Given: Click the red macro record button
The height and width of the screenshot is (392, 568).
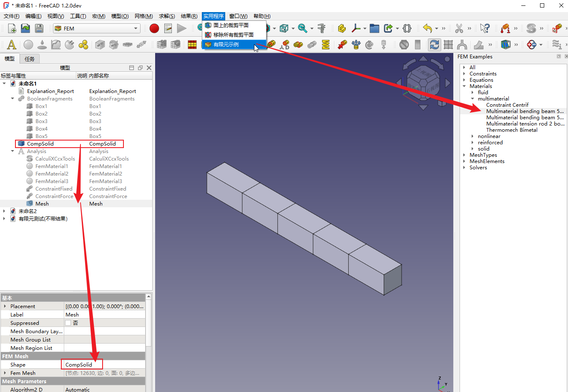Looking at the screenshot, I should [154, 28].
